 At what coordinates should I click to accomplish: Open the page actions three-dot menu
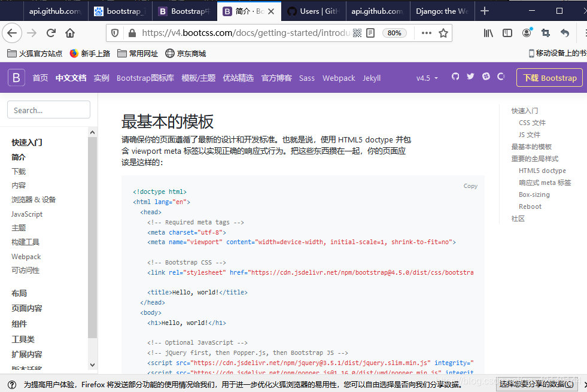427,33
